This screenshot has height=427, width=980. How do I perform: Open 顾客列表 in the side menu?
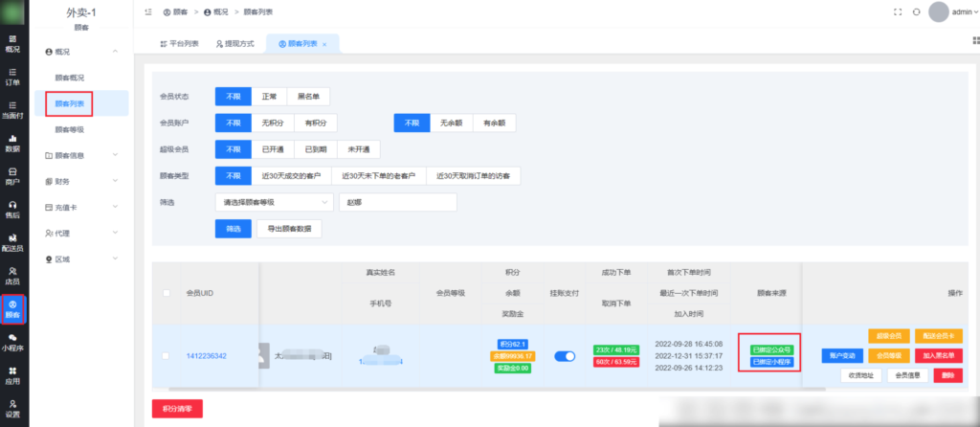[x=82, y=103]
